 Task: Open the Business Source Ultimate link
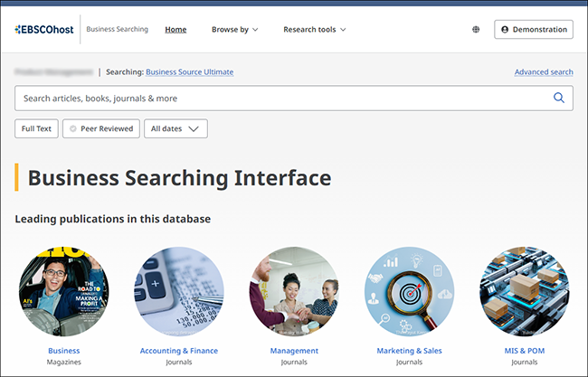click(190, 72)
